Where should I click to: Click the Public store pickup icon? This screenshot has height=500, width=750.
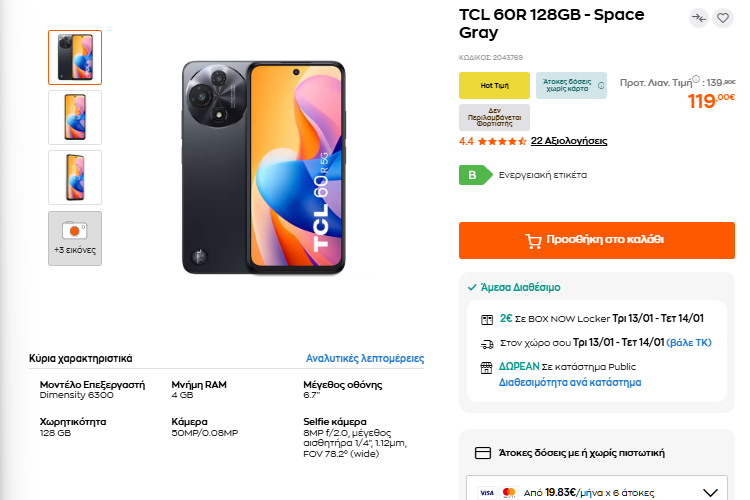487,367
